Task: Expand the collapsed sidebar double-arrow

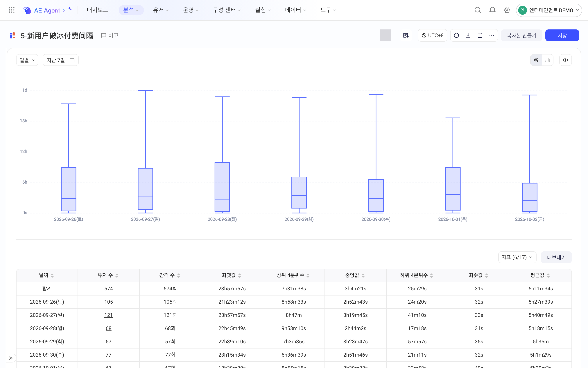Action: point(11,358)
